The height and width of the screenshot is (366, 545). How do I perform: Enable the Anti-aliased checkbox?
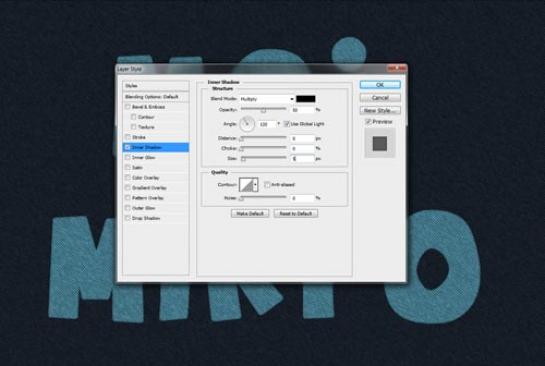tap(267, 185)
